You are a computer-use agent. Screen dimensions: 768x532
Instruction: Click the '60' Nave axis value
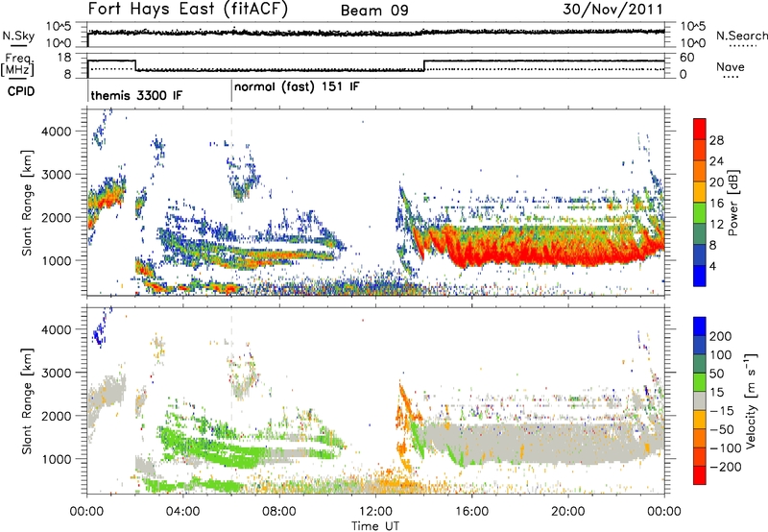click(686, 58)
